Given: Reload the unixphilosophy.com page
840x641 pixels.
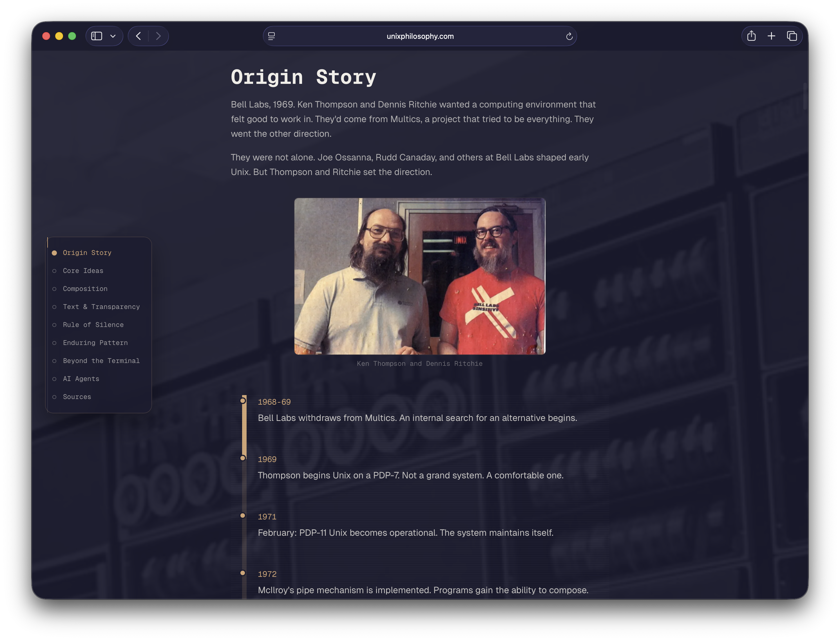Looking at the screenshot, I should (x=569, y=36).
